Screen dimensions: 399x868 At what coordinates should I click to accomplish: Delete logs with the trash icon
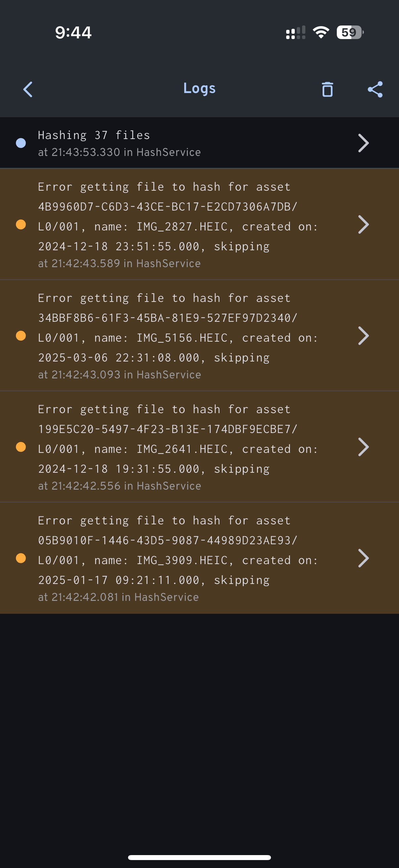tap(327, 89)
